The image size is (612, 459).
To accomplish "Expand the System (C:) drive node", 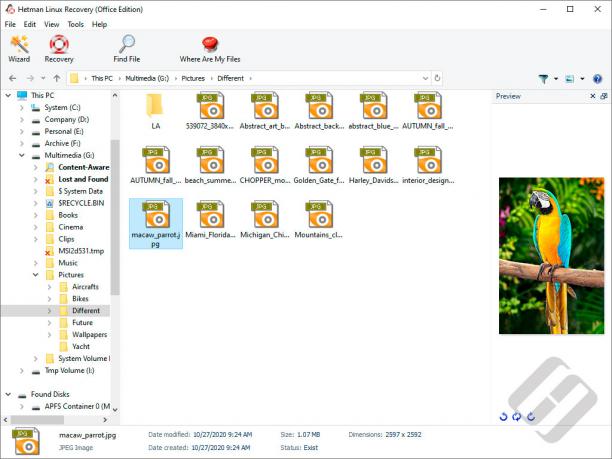I will (22, 107).
